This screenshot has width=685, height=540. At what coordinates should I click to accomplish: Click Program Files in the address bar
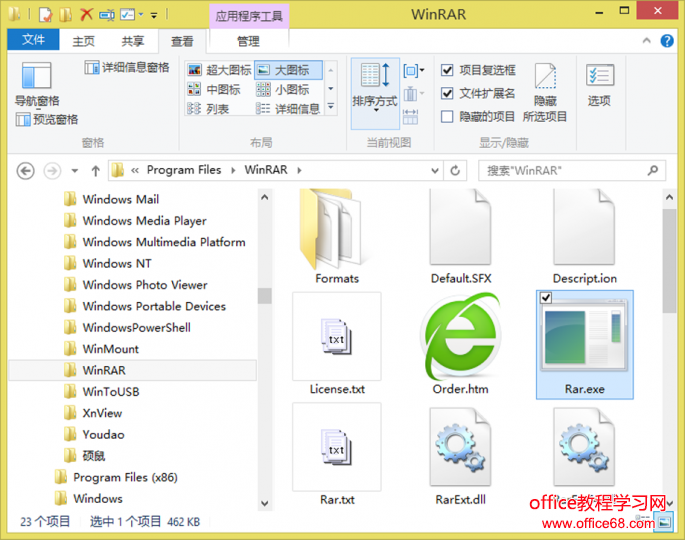point(184,170)
